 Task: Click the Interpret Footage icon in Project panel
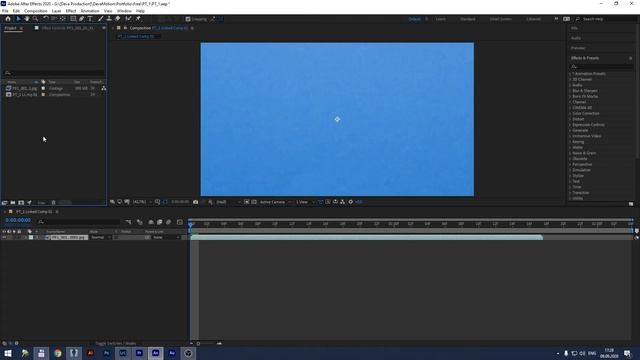click(4, 202)
